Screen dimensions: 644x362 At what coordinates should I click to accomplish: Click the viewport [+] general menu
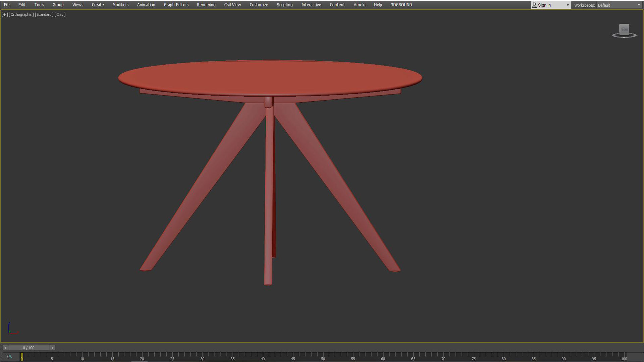click(x=4, y=14)
